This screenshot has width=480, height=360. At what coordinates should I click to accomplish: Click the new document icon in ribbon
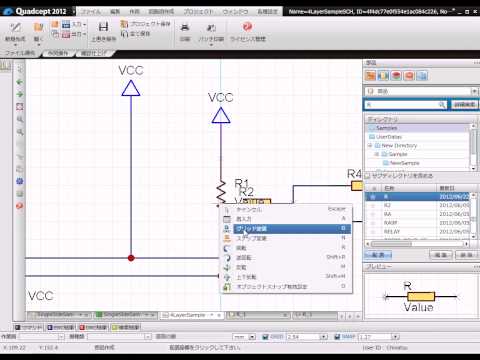pos(15,28)
